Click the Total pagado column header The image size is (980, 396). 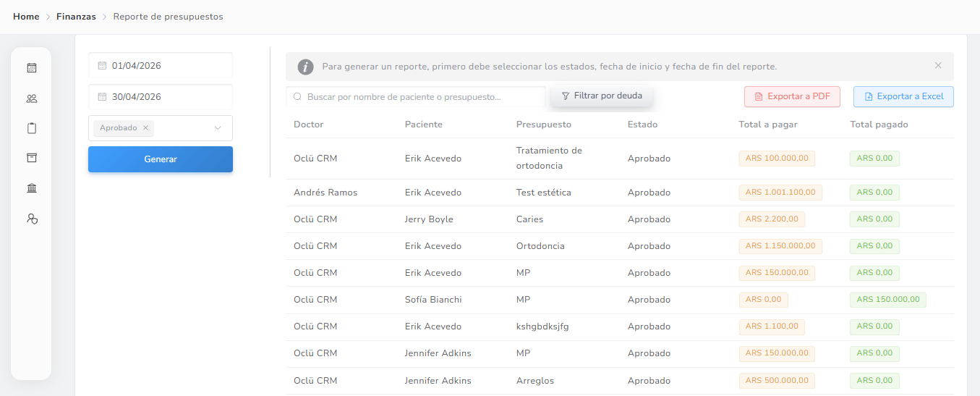coord(879,125)
